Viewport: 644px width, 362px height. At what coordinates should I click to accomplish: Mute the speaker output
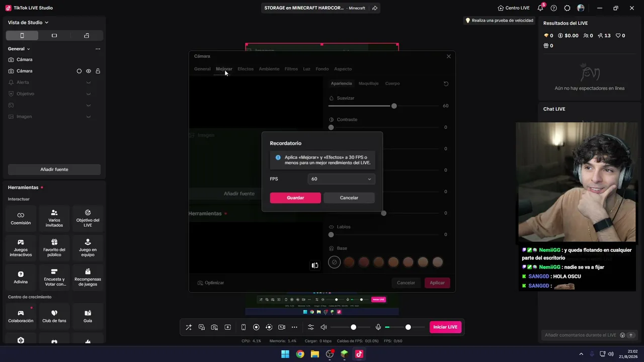coord(324,327)
